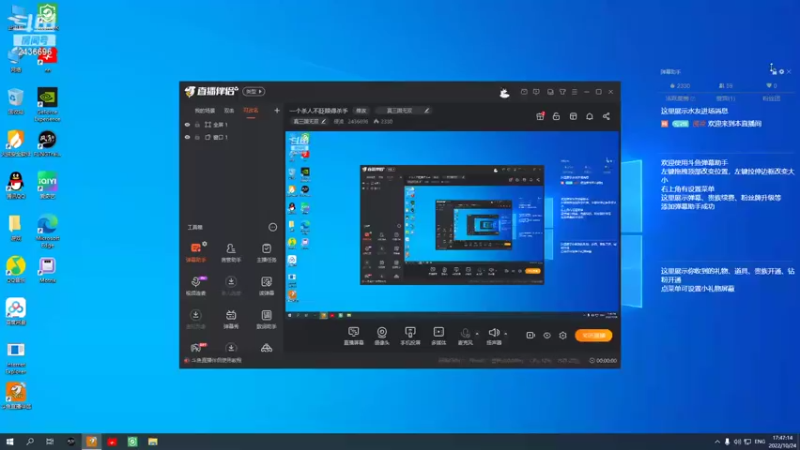Close the danmaku assistant overlay
This screenshot has height=450, width=800.
[789, 71]
